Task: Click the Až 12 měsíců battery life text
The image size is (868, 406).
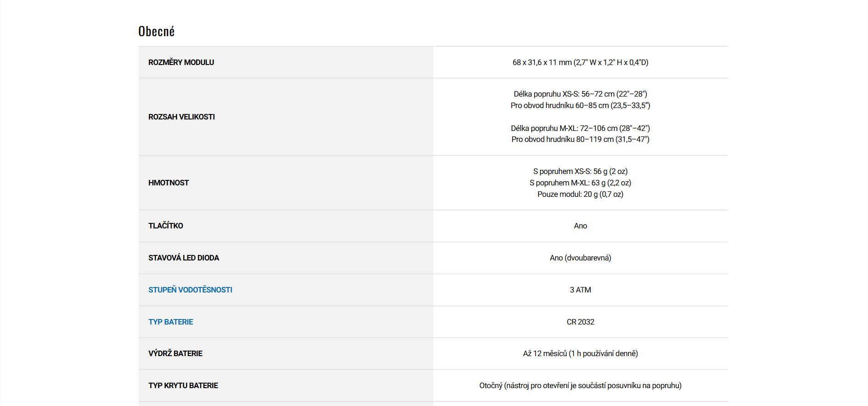Action: [580, 353]
